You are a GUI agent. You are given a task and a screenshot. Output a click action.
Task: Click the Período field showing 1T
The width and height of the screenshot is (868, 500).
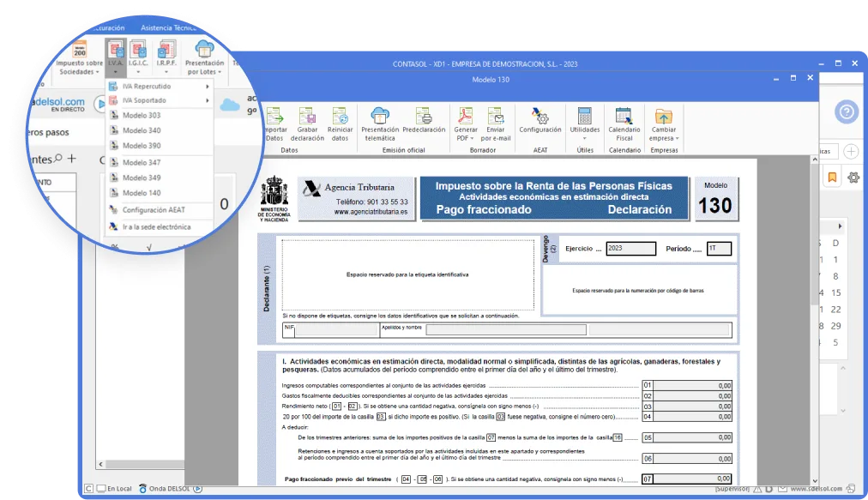tap(719, 249)
